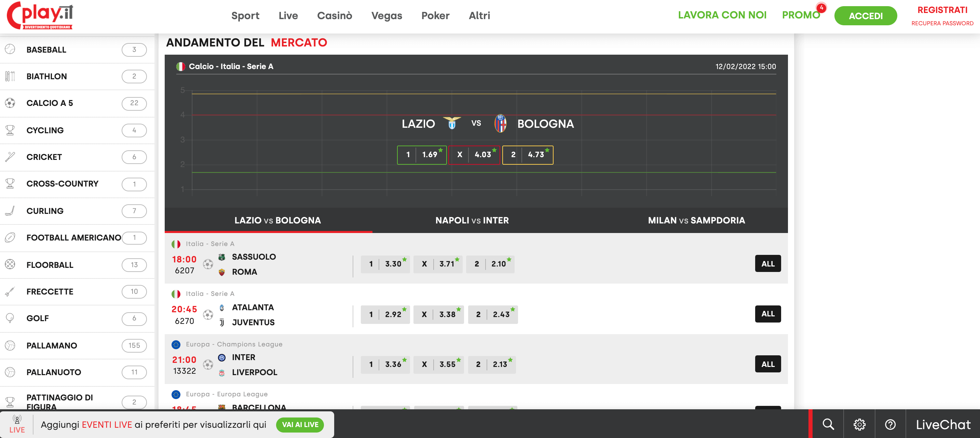Open LiveChat in bottom bar

pyautogui.click(x=943, y=424)
